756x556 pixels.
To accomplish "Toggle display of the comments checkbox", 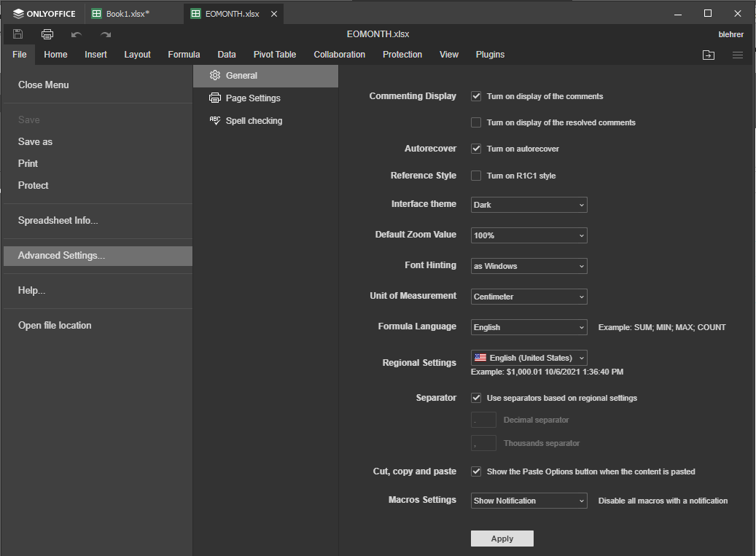I will pyautogui.click(x=476, y=96).
